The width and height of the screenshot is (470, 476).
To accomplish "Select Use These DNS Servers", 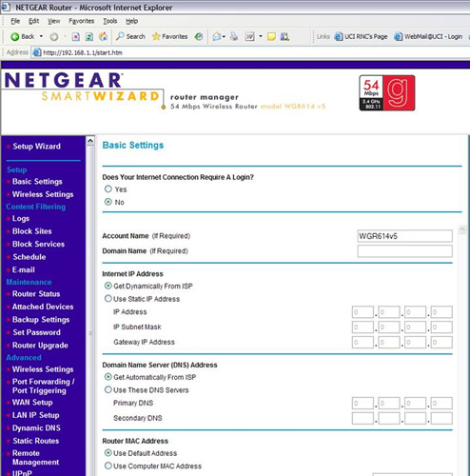I will point(108,389).
